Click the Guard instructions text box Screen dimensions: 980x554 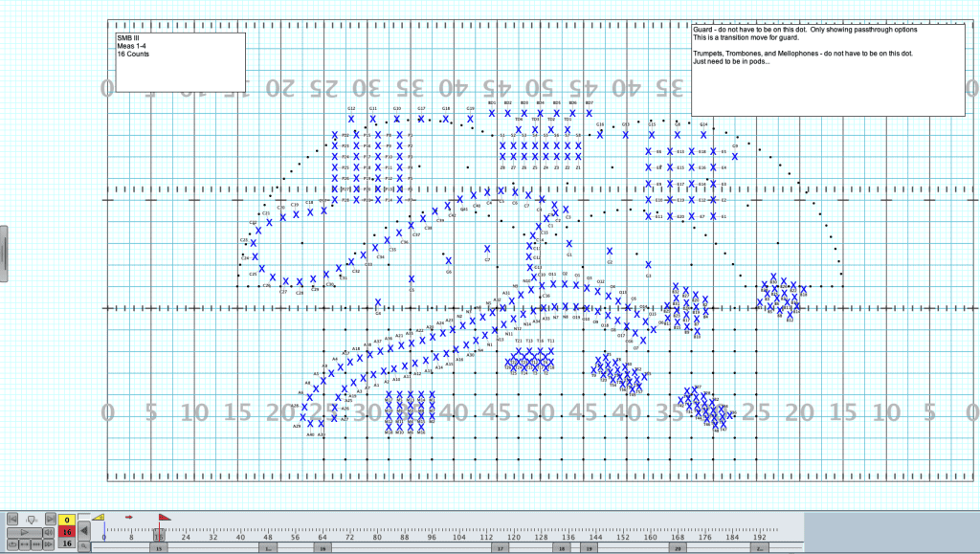[x=827, y=69]
